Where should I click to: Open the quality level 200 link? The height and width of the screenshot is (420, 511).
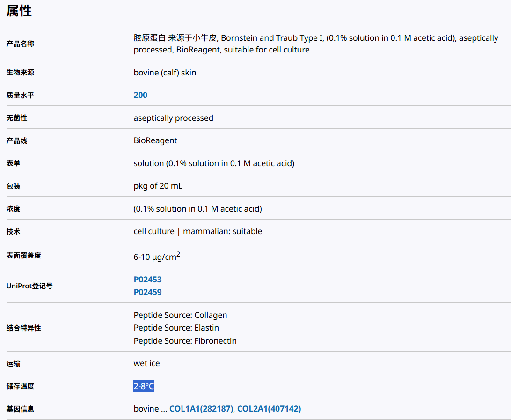coord(140,95)
